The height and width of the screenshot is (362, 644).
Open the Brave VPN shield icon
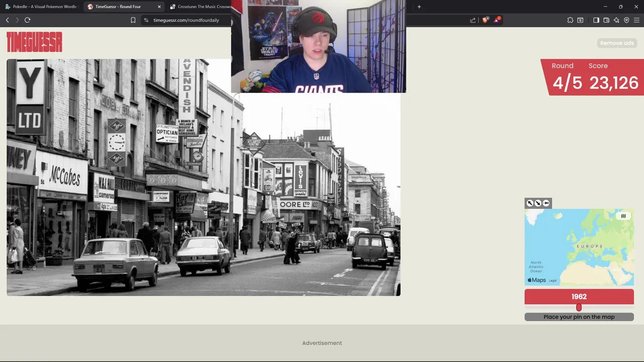626,20
